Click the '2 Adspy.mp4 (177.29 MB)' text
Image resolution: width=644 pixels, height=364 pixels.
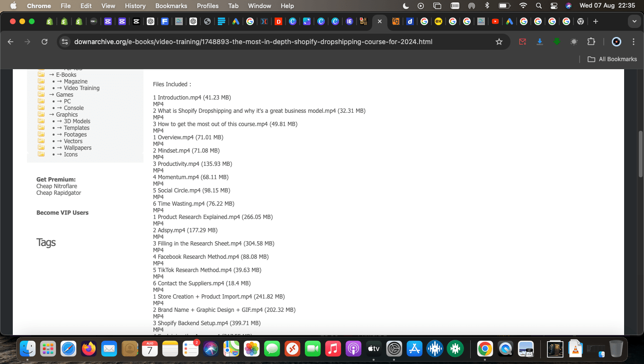pyautogui.click(x=185, y=230)
